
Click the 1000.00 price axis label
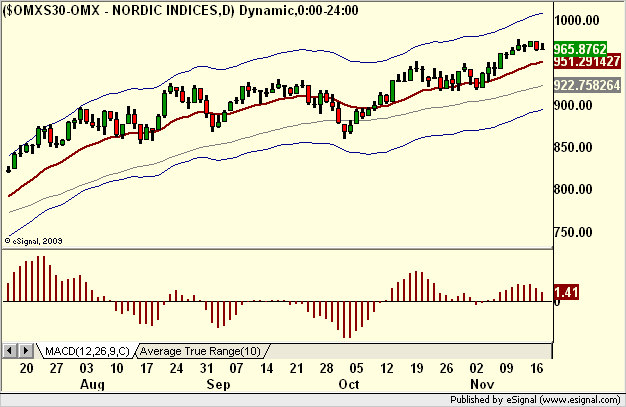pos(577,20)
